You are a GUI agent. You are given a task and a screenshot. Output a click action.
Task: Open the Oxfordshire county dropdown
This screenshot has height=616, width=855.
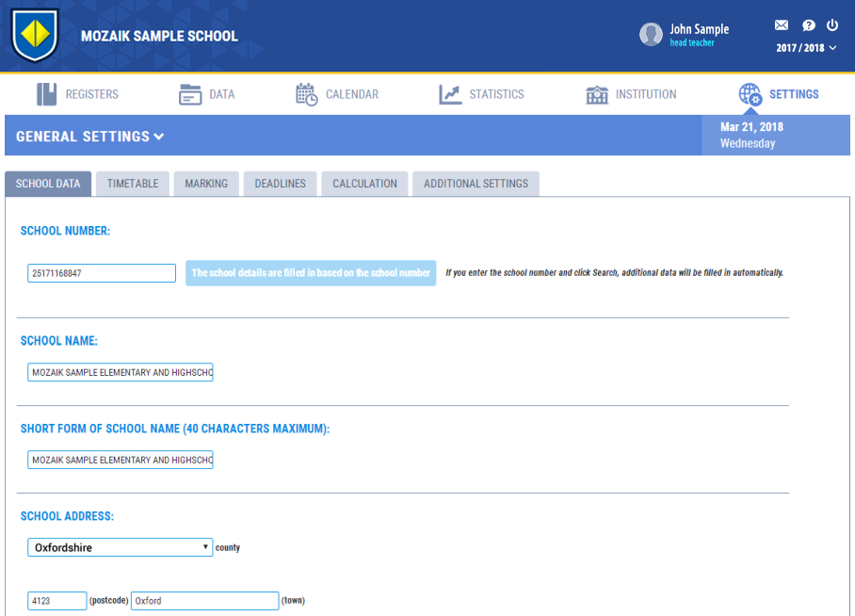120,547
